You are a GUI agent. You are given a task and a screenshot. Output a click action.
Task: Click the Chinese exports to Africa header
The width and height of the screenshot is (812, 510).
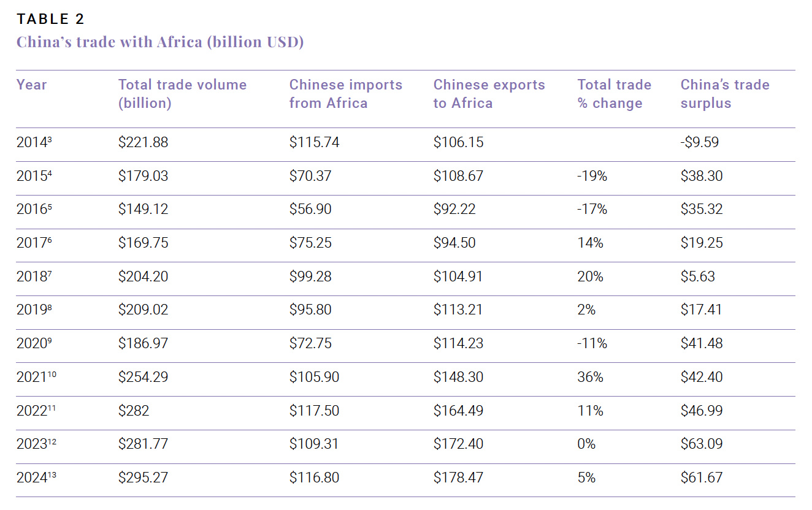tap(489, 93)
